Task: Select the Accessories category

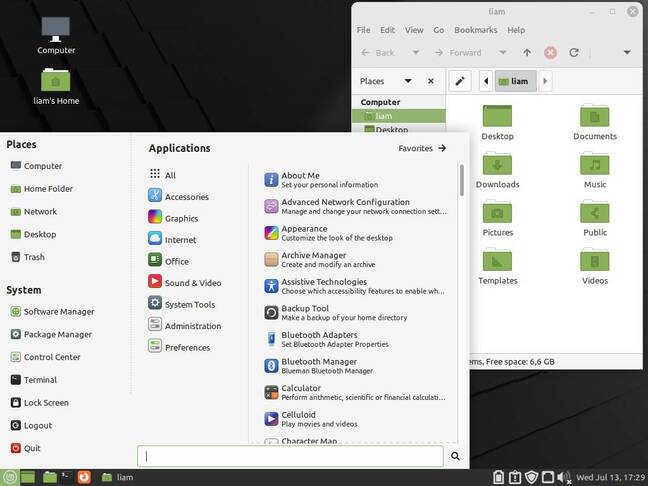Action: (x=179, y=196)
